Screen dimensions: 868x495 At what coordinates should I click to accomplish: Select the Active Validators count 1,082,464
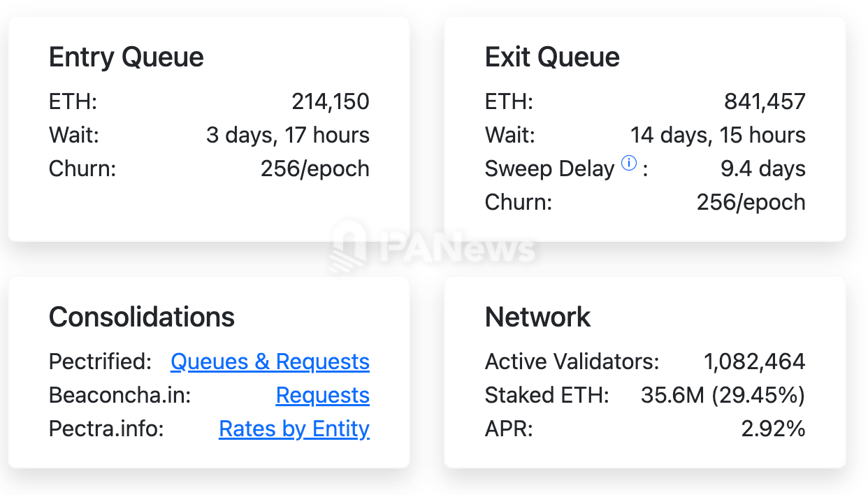click(x=754, y=361)
